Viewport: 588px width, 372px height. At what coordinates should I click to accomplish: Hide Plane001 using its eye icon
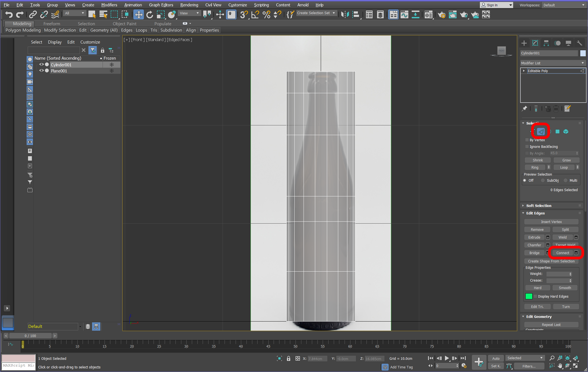[x=41, y=71]
